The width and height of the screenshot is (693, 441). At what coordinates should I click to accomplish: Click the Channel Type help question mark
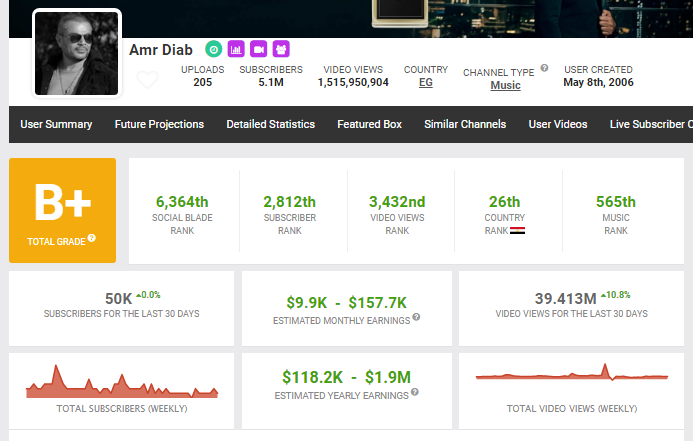545,69
